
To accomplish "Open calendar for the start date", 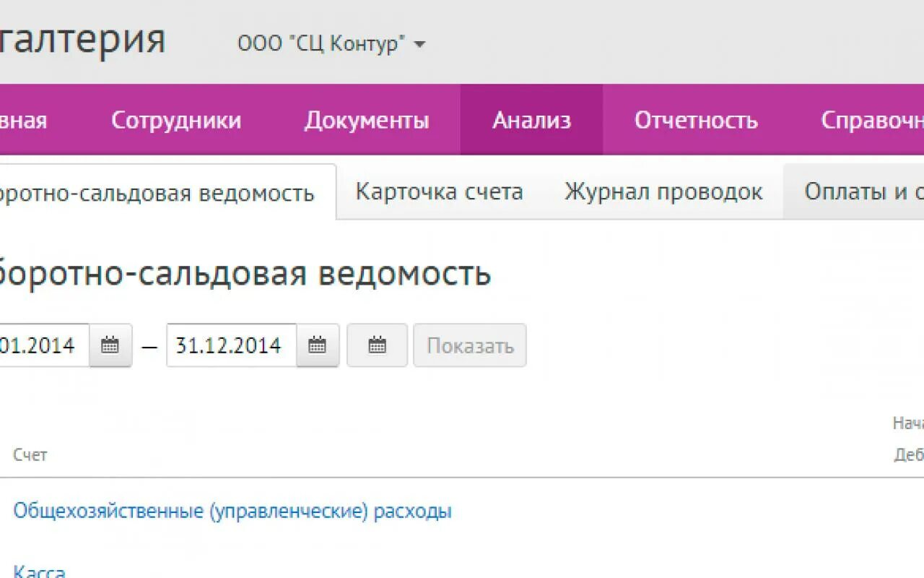I will coord(110,345).
